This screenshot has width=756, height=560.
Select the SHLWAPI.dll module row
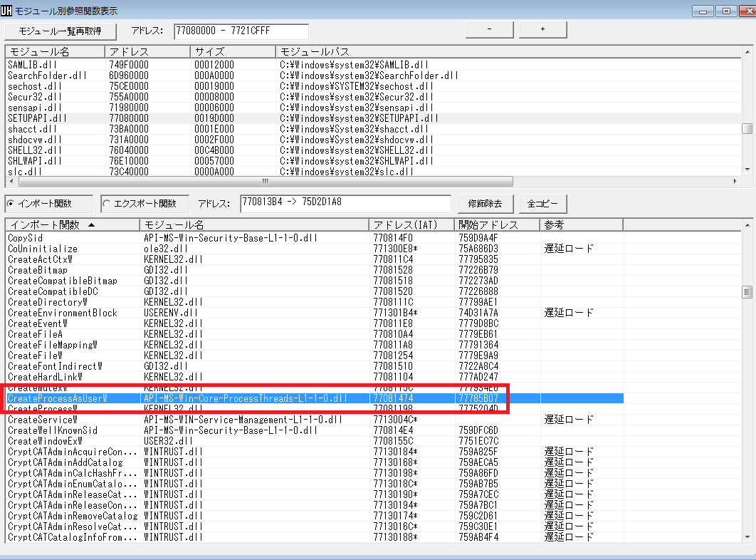[x=374, y=161]
